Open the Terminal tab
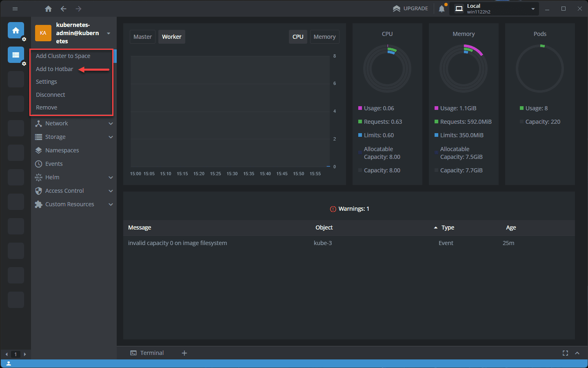Screen dimensions: 588x368 coord(147,353)
